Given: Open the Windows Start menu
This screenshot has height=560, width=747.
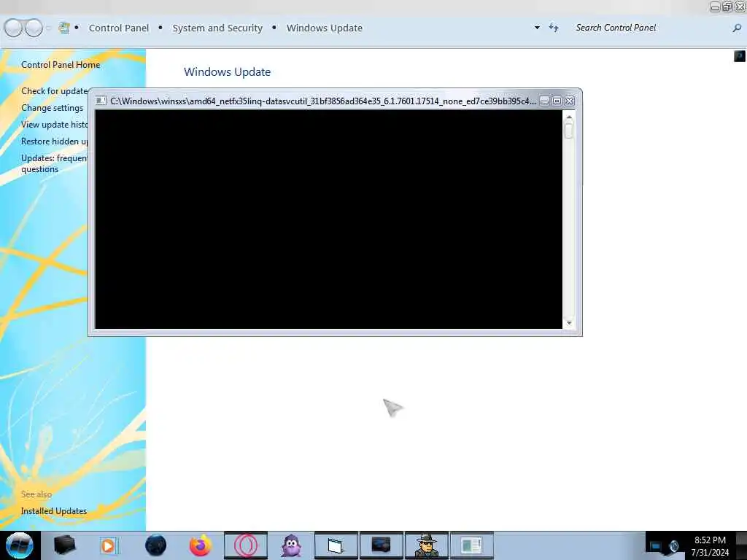Looking at the screenshot, I should [x=20, y=545].
